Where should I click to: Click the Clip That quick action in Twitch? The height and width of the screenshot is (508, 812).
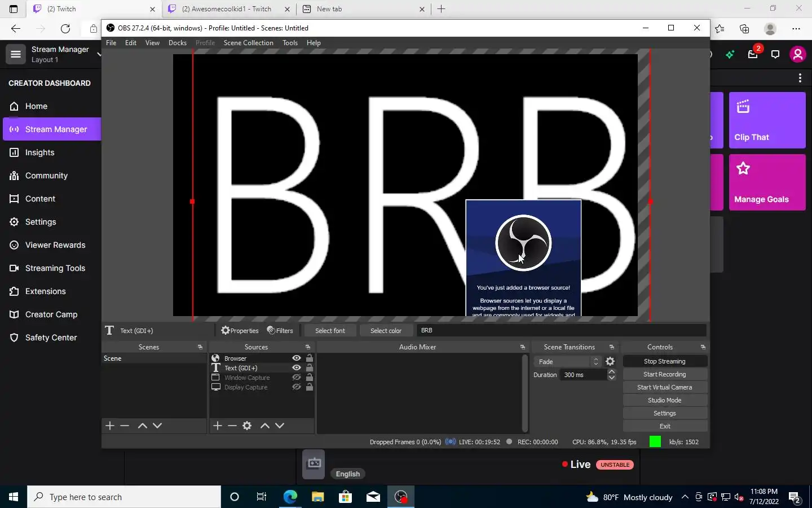pyautogui.click(x=767, y=120)
